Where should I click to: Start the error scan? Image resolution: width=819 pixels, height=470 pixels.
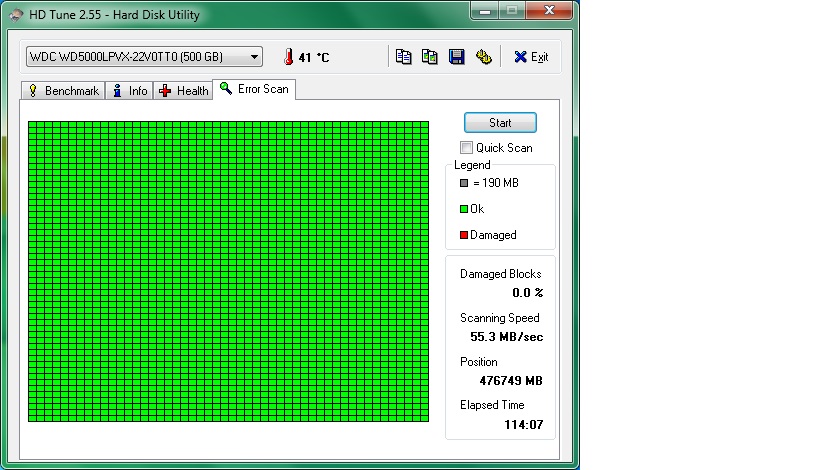(500, 123)
